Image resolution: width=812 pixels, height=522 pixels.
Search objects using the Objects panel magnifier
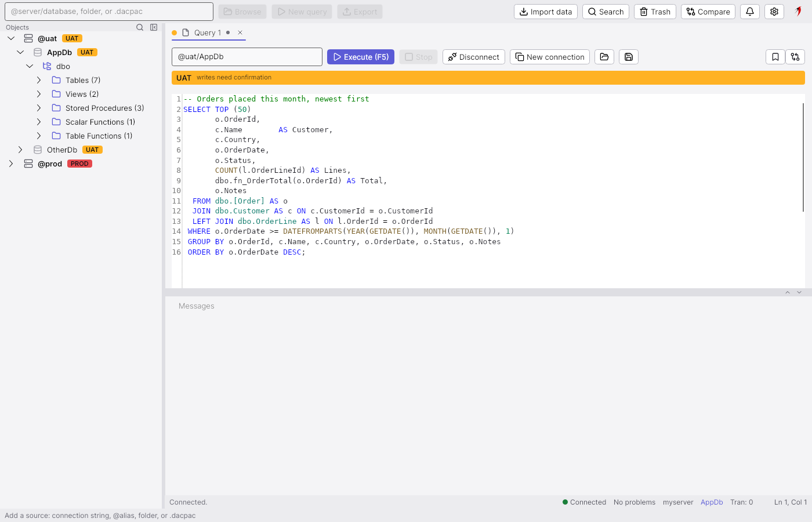[140, 27]
